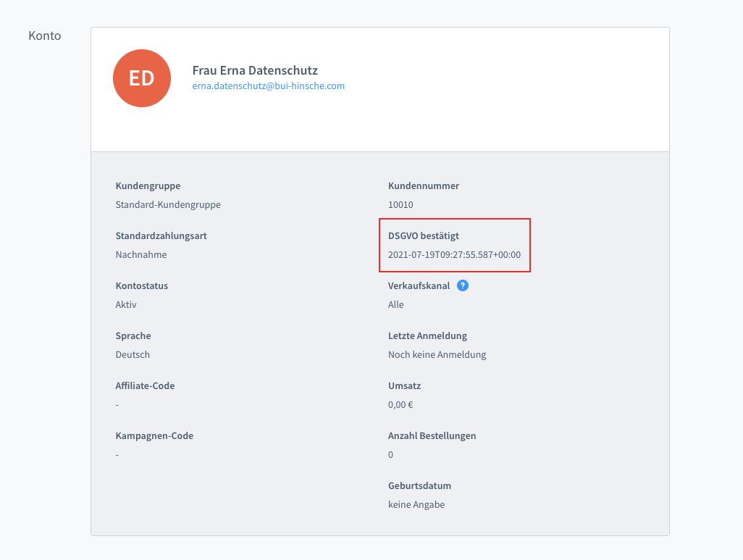Click the Letzte Anmeldung label
This screenshot has height=560, width=743.
click(x=427, y=335)
